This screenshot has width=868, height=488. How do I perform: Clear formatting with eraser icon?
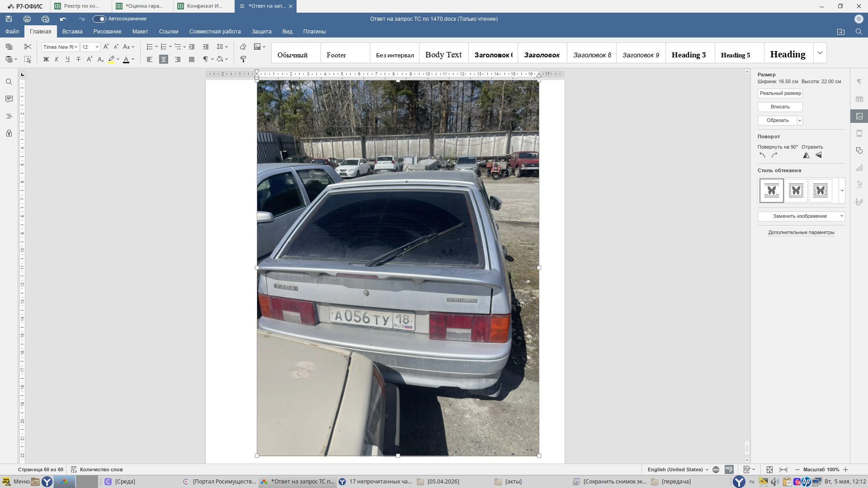(243, 47)
